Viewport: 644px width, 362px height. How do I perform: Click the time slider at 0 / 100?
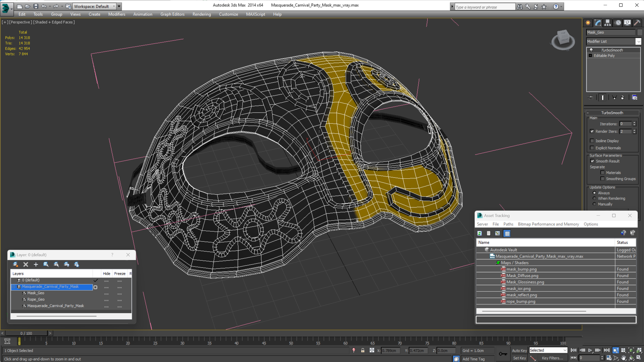tap(26, 333)
